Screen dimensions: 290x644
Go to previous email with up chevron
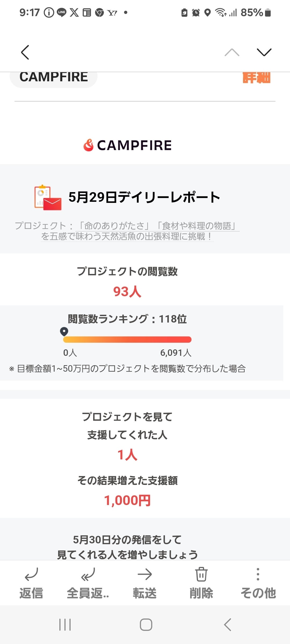point(232,52)
